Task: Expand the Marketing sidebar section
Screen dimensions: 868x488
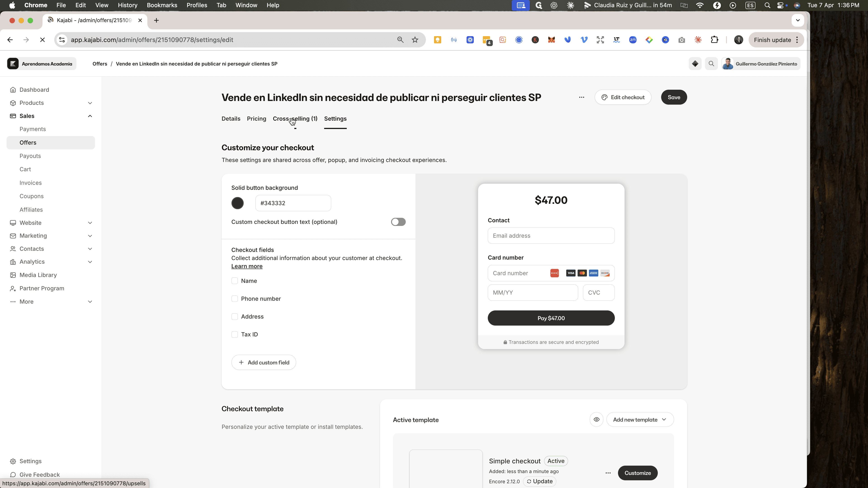Action: [x=90, y=236]
